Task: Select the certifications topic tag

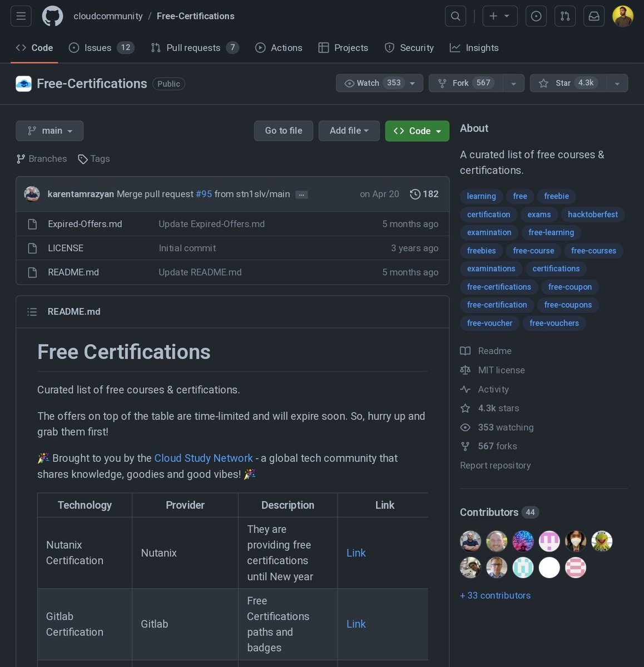Action: click(556, 268)
